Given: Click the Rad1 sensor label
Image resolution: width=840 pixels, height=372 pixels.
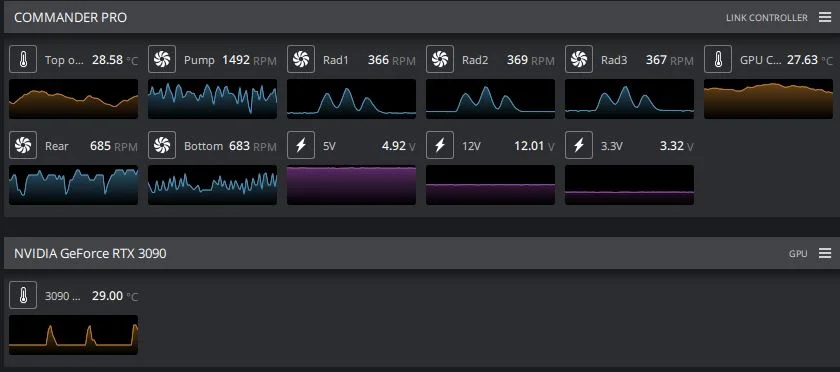Looking at the screenshot, I should click(335, 60).
